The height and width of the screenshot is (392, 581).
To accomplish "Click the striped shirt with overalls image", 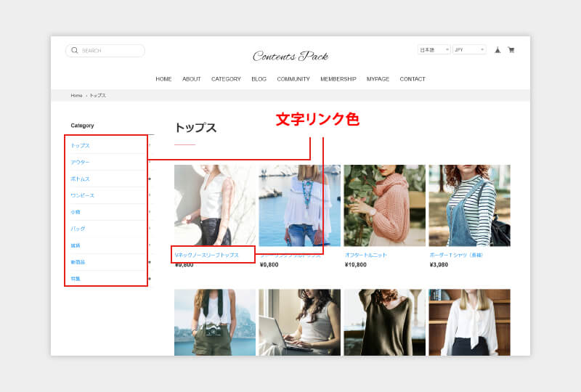I will 469,205.
